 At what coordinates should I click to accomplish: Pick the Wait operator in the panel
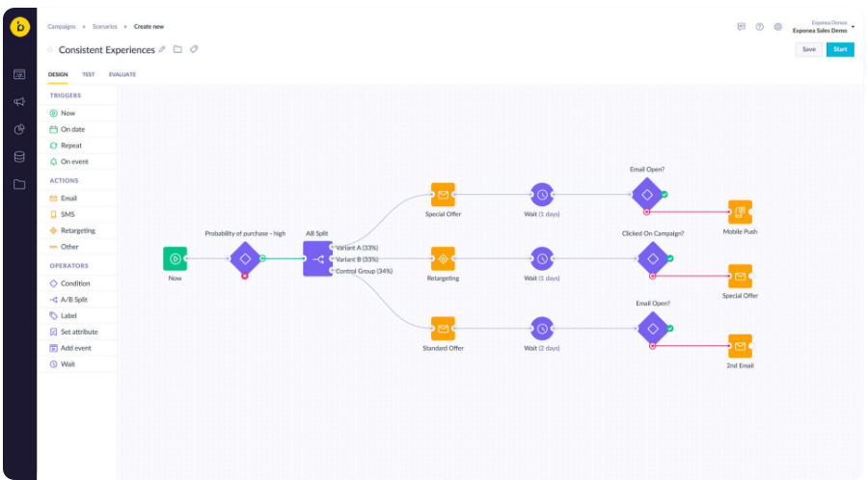tap(77, 364)
